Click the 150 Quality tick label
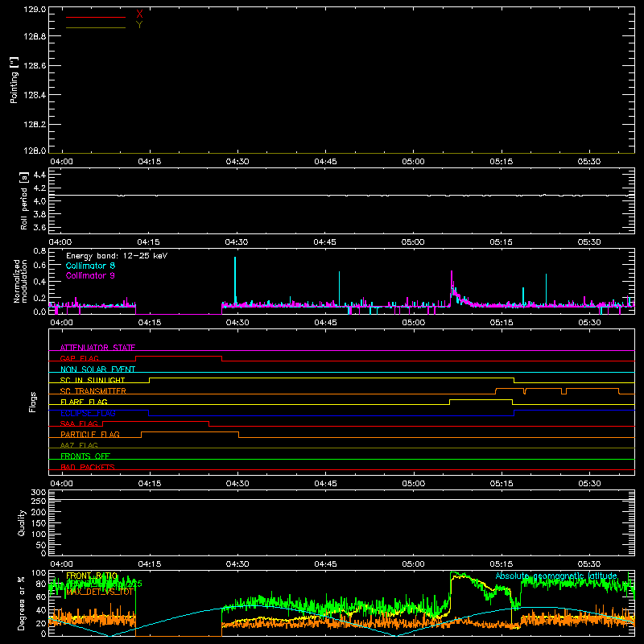This screenshot has width=644, height=644. 39,523
